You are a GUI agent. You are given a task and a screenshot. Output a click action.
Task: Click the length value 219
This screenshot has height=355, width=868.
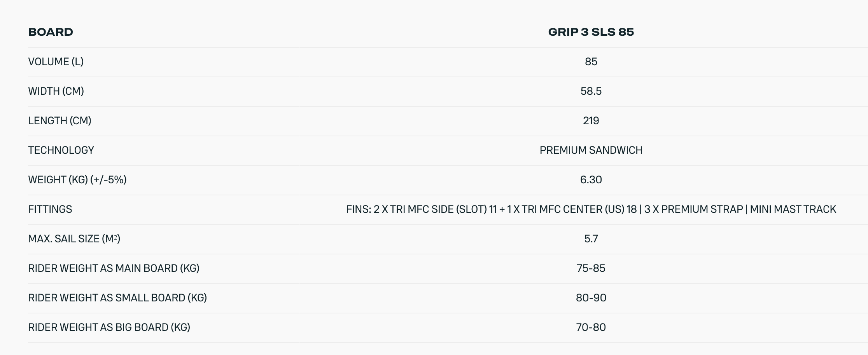coord(591,121)
